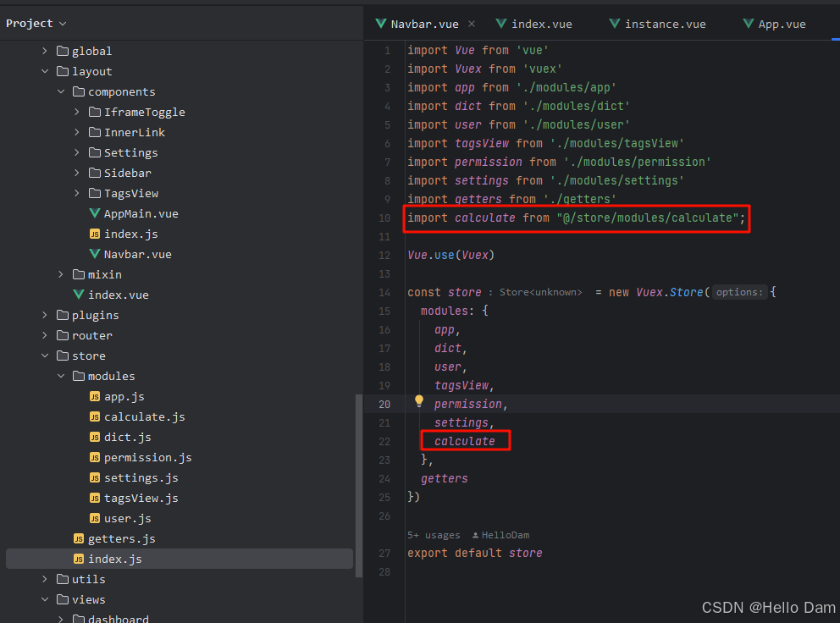Switch to the instance.vue editor tab
The image size is (840, 623).
[658, 24]
